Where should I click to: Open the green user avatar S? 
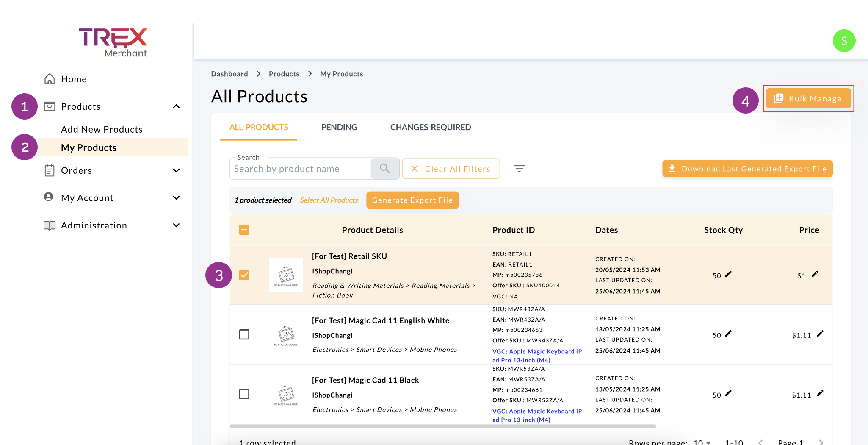coord(844,41)
